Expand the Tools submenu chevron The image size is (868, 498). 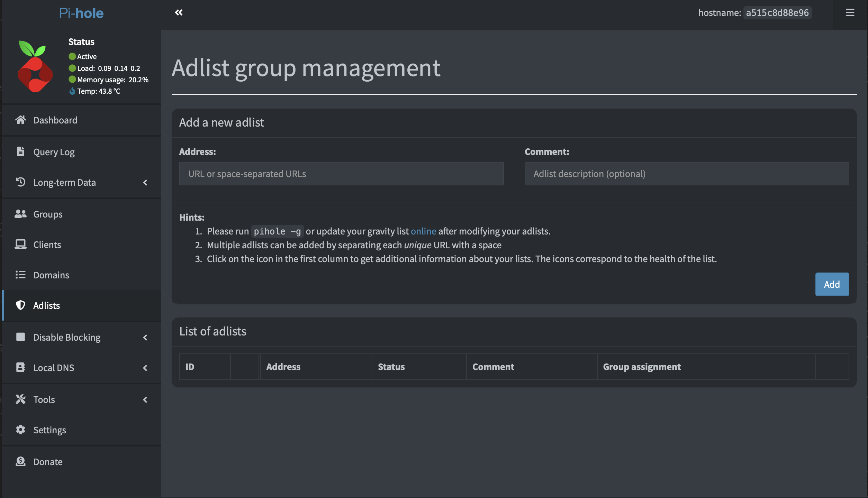point(145,399)
